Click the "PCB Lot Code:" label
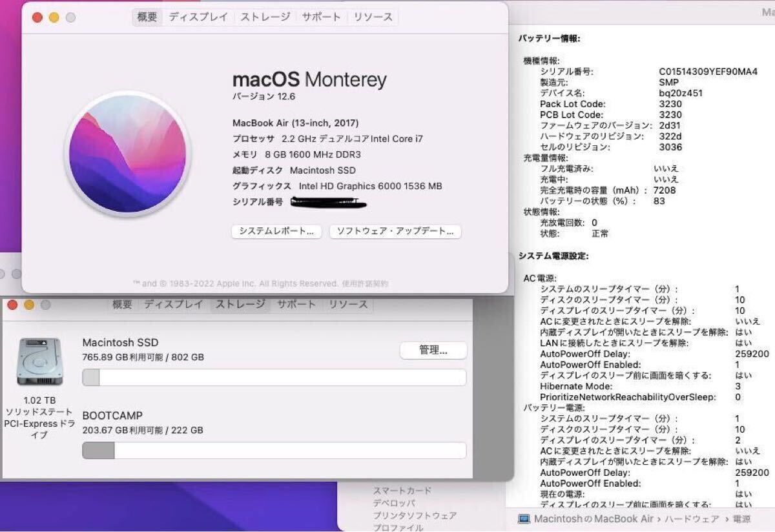Viewport: 775px width, 532px height. [x=572, y=114]
